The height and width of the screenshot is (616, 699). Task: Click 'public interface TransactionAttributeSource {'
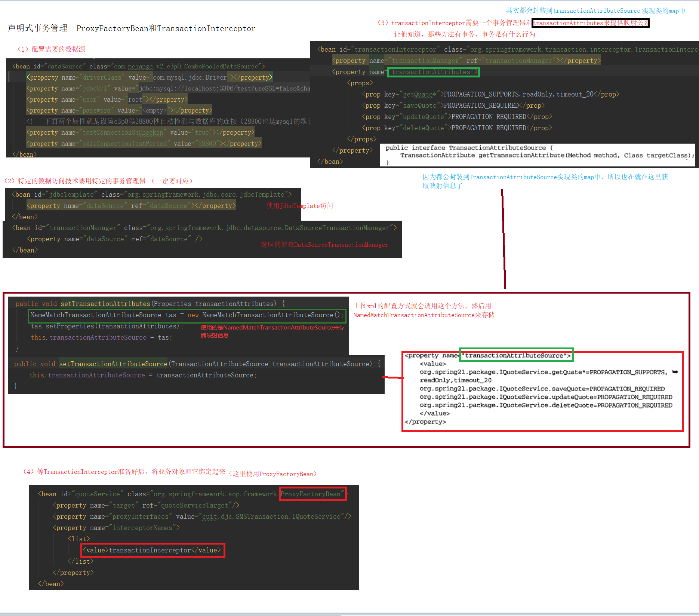click(x=469, y=148)
